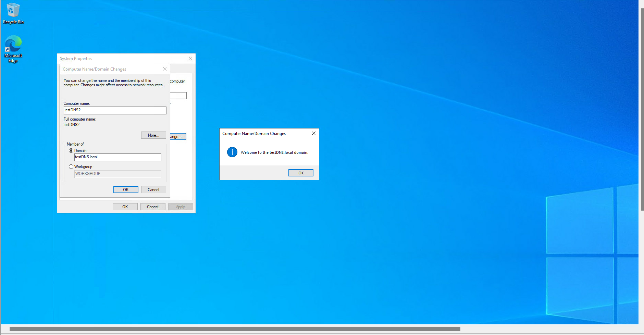Click Cancel at bottom of System Properties
The width and height of the screenshot is (644, 335).
pyautogui.click(x=153, y=207)
